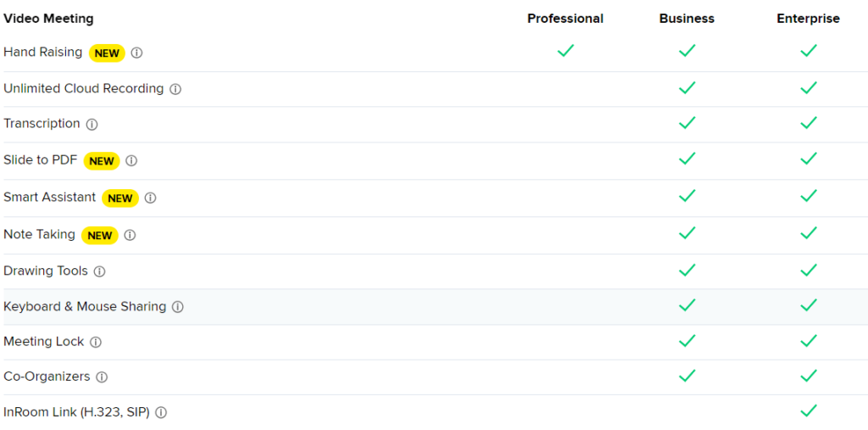Click NEW badge beside Smart Assistant

click(x=120, y=198)
